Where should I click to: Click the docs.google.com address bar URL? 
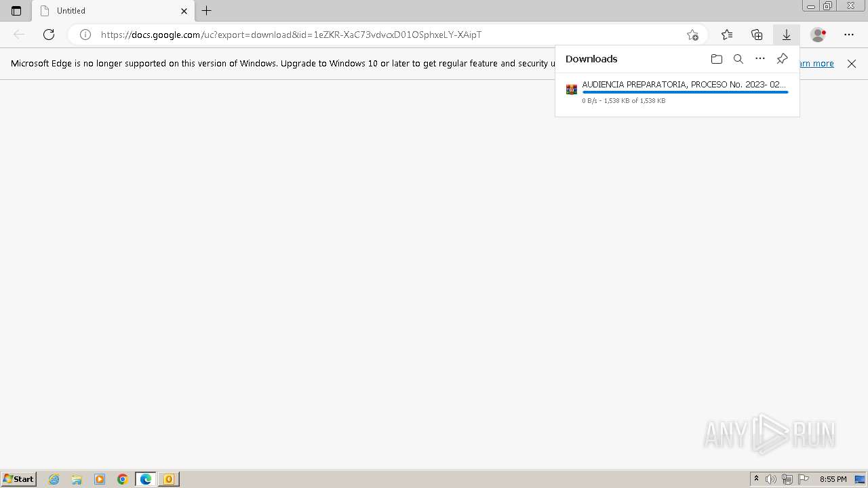pos(291,35)
